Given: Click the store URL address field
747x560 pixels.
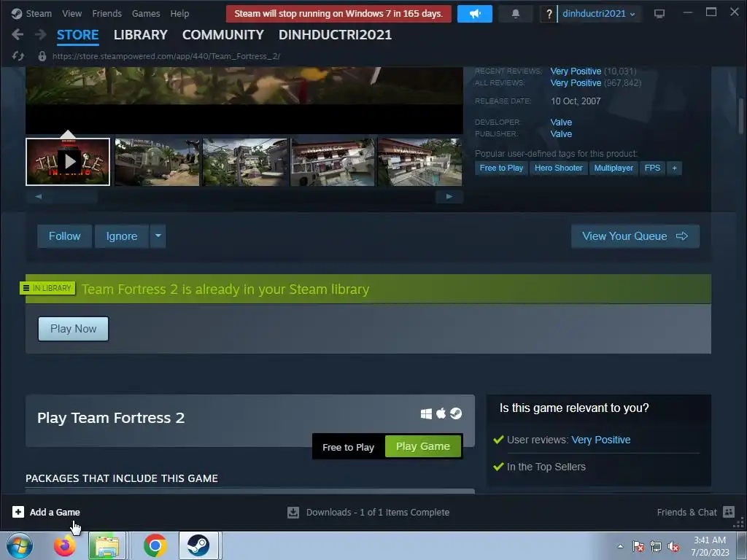Looking at the screenshot, I should click(166, 56).
